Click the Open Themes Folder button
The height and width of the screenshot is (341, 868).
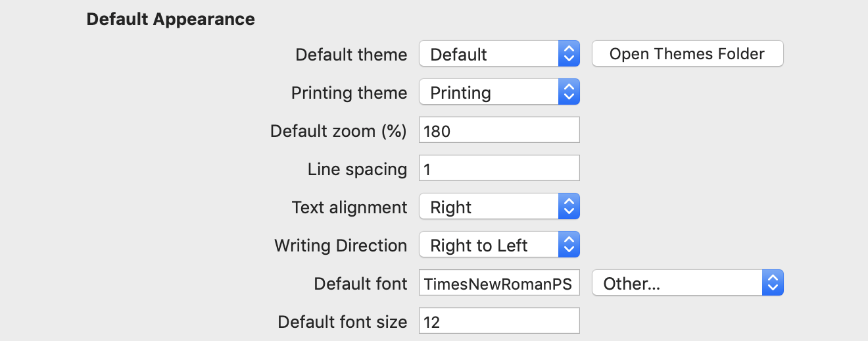687,54
